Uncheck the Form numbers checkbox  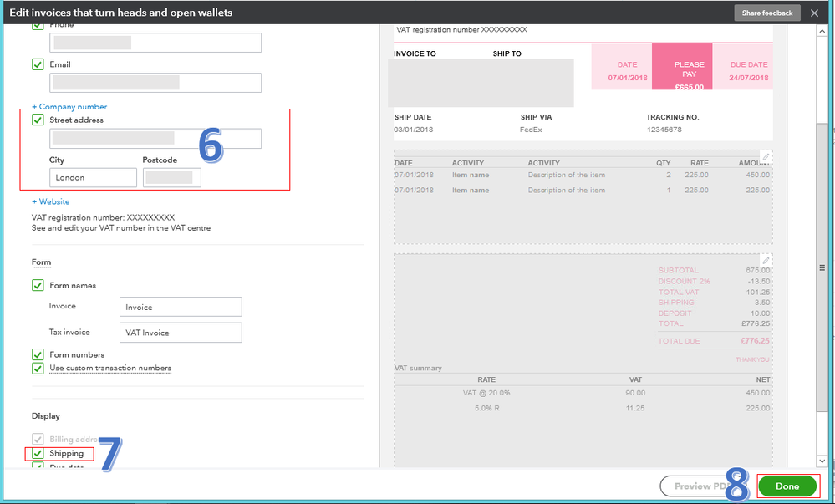point(38,354)
